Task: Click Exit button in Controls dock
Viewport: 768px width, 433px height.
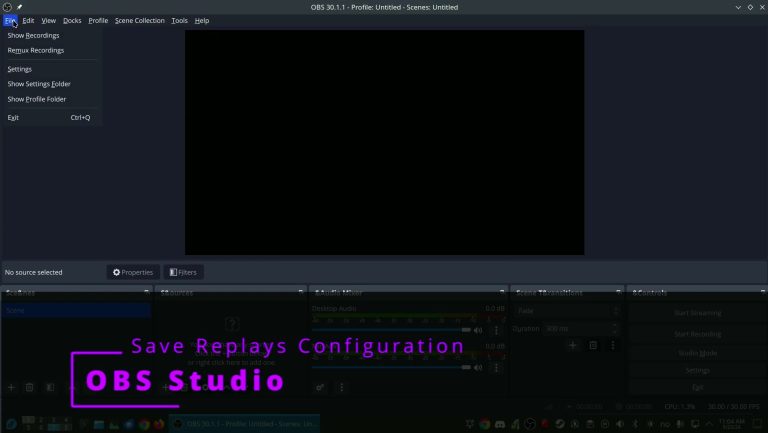Action: (x=697, y=387)
